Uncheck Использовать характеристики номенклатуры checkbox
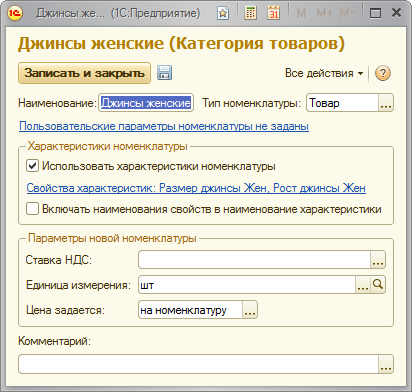 pos(32,166)
